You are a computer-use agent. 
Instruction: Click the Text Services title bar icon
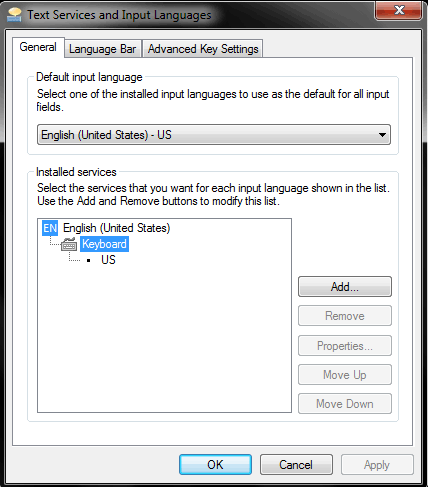click(14, 15)
